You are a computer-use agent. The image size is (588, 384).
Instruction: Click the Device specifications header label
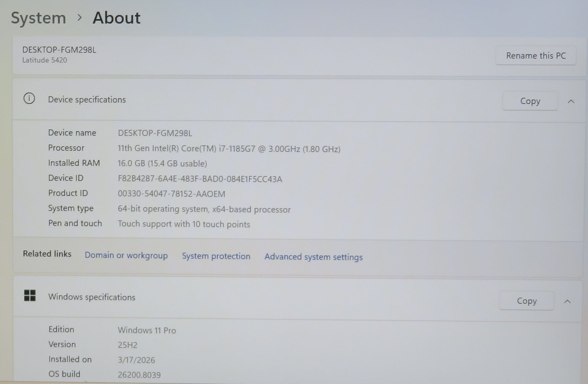[x=87, y=100]
